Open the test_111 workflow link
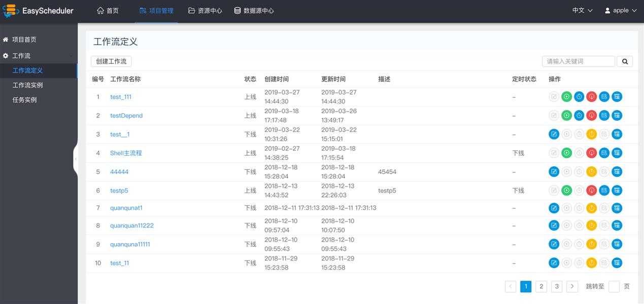Screen dimensions: 644x304 pyautogui.click(x=121, y=97)
